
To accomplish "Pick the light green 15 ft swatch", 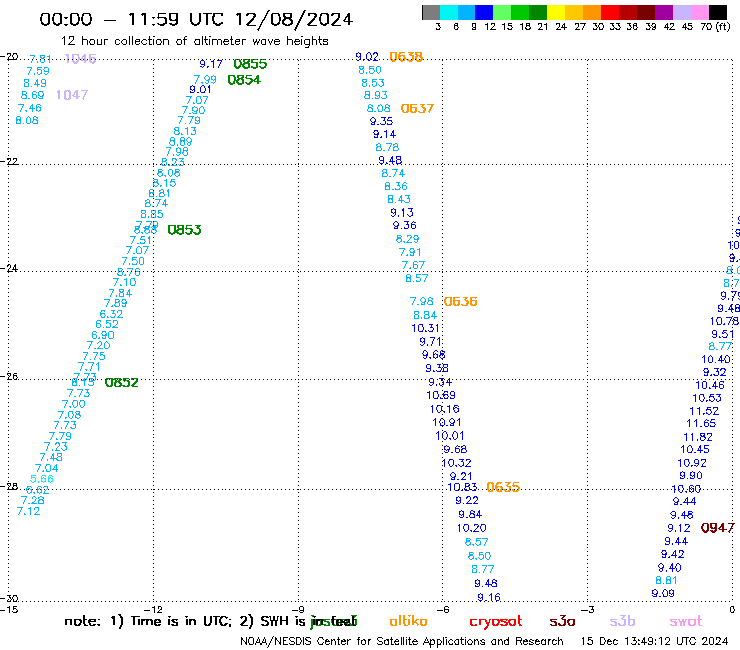I will click(502, 12).
